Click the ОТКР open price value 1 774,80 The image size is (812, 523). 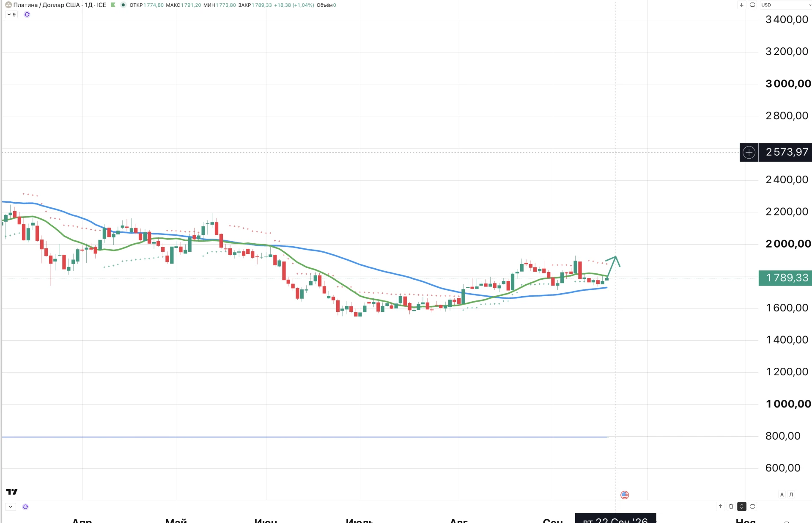[x=154, y=5]
